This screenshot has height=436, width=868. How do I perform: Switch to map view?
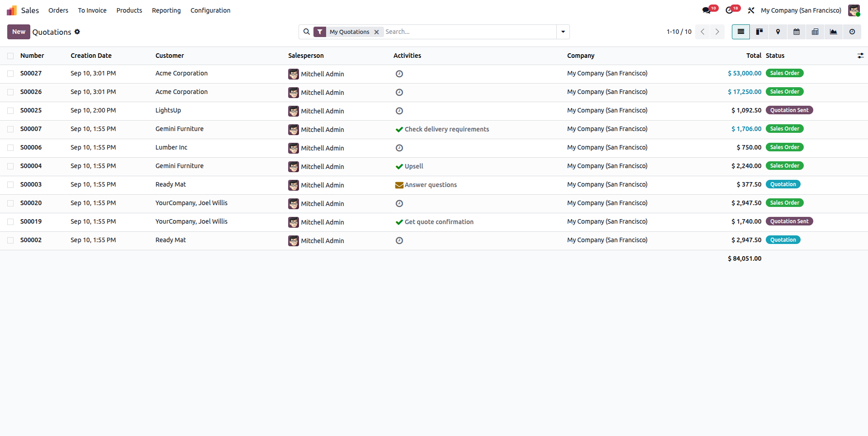click(778, 32)
